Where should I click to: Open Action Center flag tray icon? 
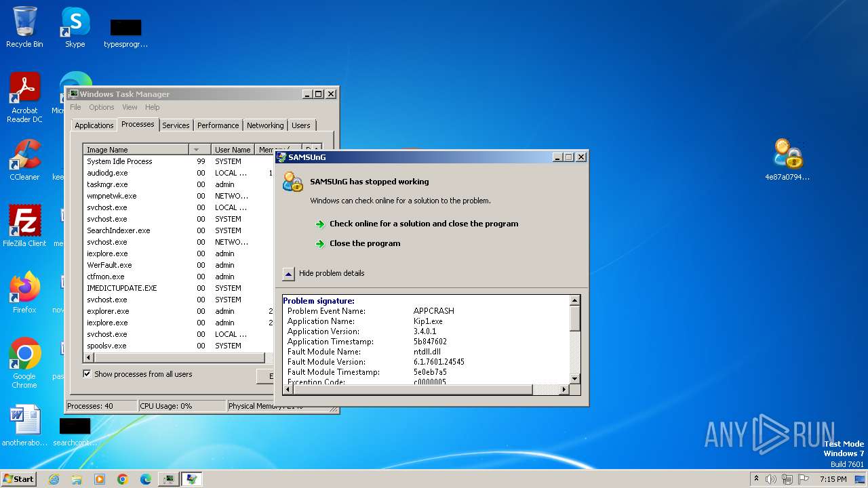pyautogui.click(x=804, y=479)
